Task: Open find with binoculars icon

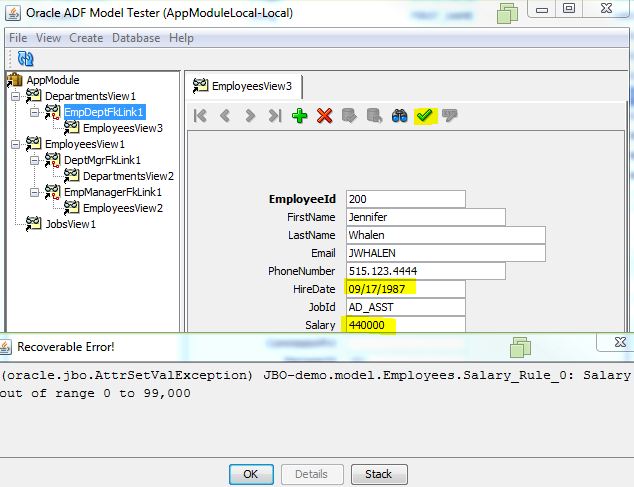Action: [399, 116]
